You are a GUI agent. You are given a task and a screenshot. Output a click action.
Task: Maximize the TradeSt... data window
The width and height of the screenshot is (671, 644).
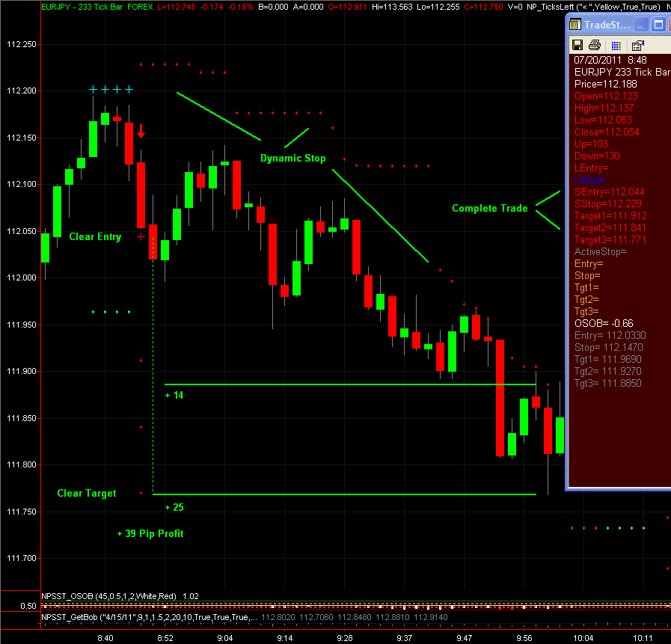658,25
